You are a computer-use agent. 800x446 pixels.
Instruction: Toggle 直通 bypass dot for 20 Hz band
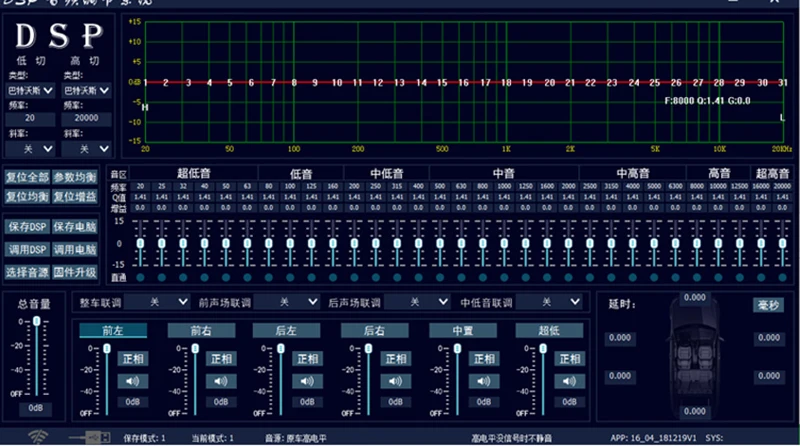140,278
